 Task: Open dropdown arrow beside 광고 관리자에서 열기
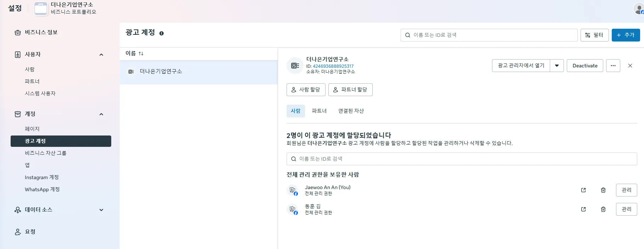[x=557, y=66]
